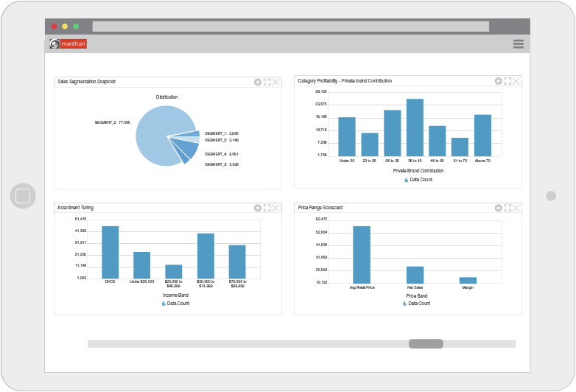Open settings for Sales Segmentation Snapshot panel
The width and height of the screenshot is (576, 392).
click(258, 82)
